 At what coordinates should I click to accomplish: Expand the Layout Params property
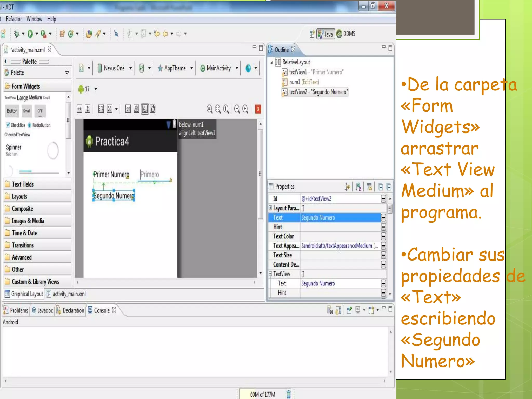pyautogui.click(x=270, y=208)
